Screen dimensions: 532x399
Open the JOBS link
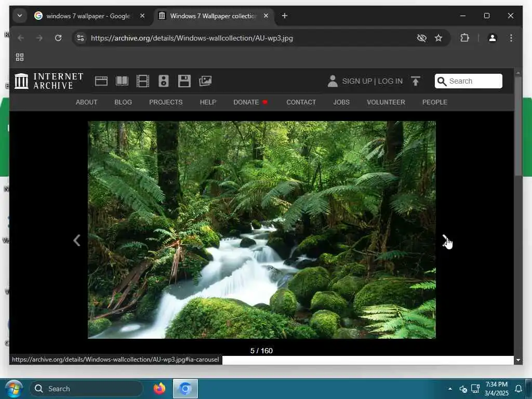point(341,102)
